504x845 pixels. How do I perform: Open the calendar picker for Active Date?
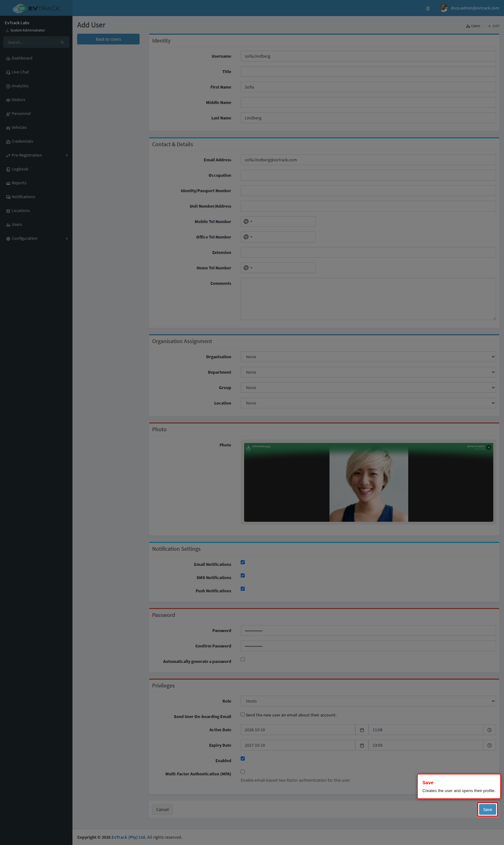tap(362, 730)
